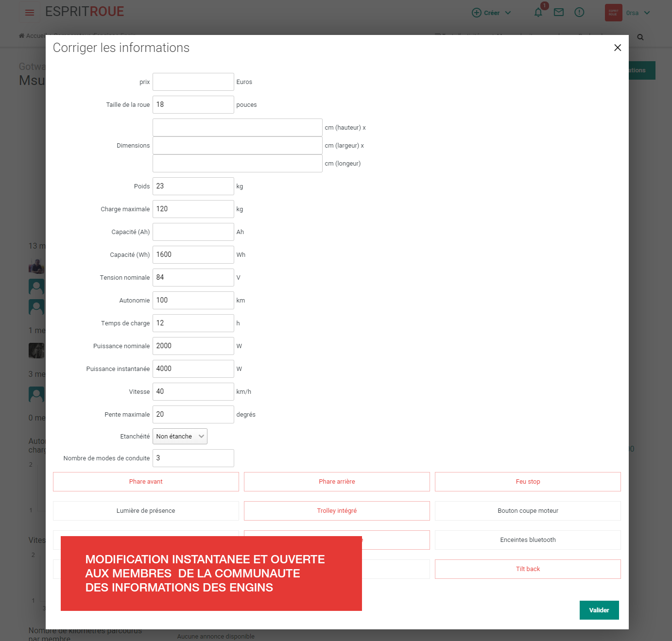Viewport: 672px width, 641px height.
Task: Toggle the Tilt back option
Action: tap(528, 569)
